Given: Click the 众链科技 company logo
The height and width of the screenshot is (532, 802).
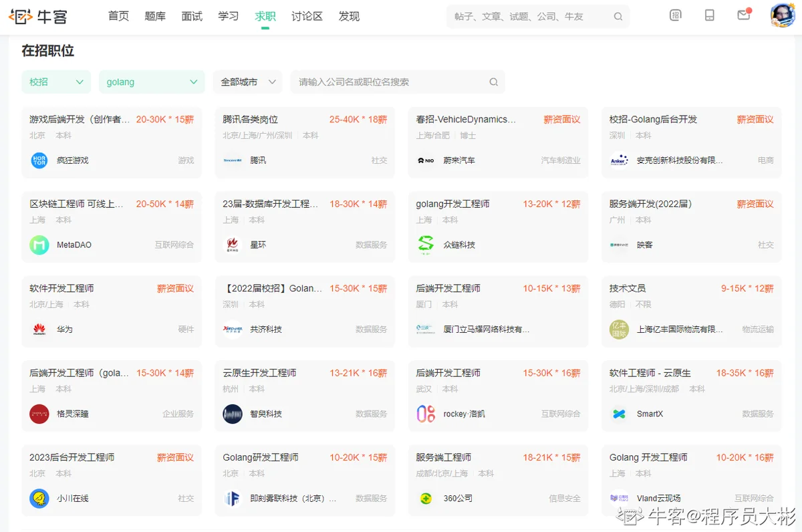Looking at the screenshot, I should tap(426, 245).
